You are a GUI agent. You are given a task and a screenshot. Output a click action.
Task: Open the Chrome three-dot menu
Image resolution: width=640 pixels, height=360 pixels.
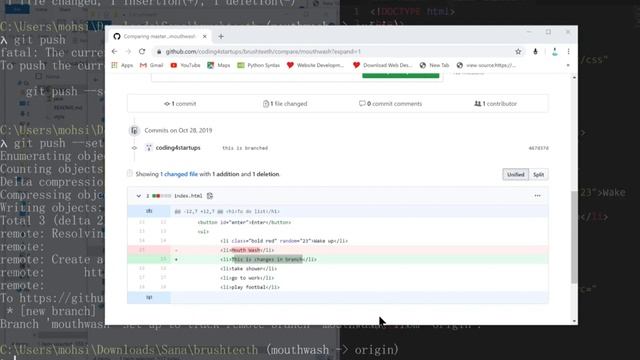(x=568, y=51)
